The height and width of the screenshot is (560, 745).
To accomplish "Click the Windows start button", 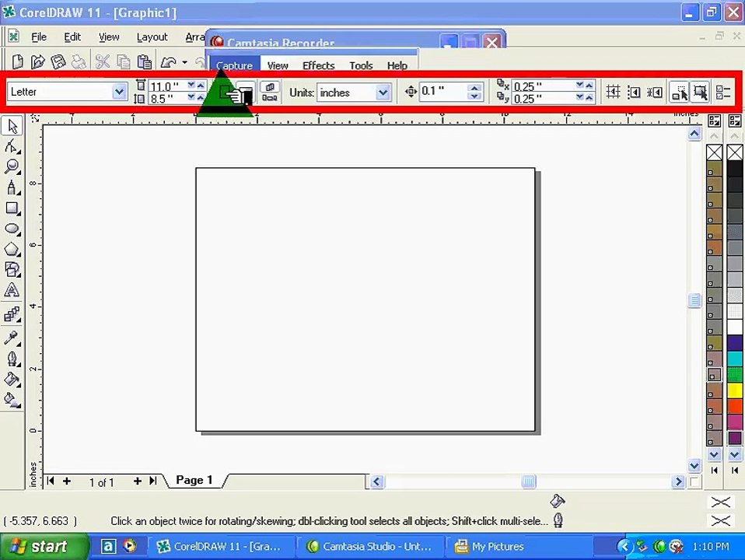I will (x=44, y=547).
